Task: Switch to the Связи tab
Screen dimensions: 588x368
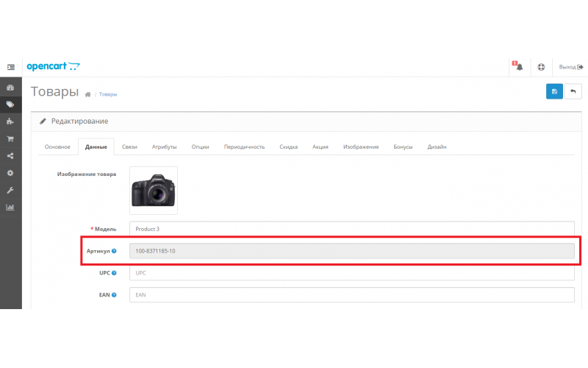Action: [129, 146]
